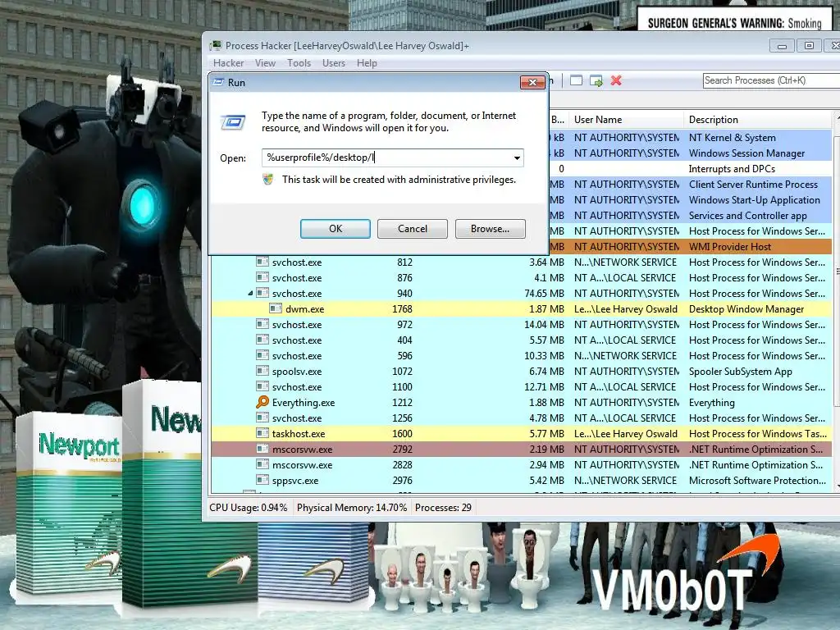Open the Hacker menu
The width and height of the screenshot is (840, 630).
coord(228,62)
